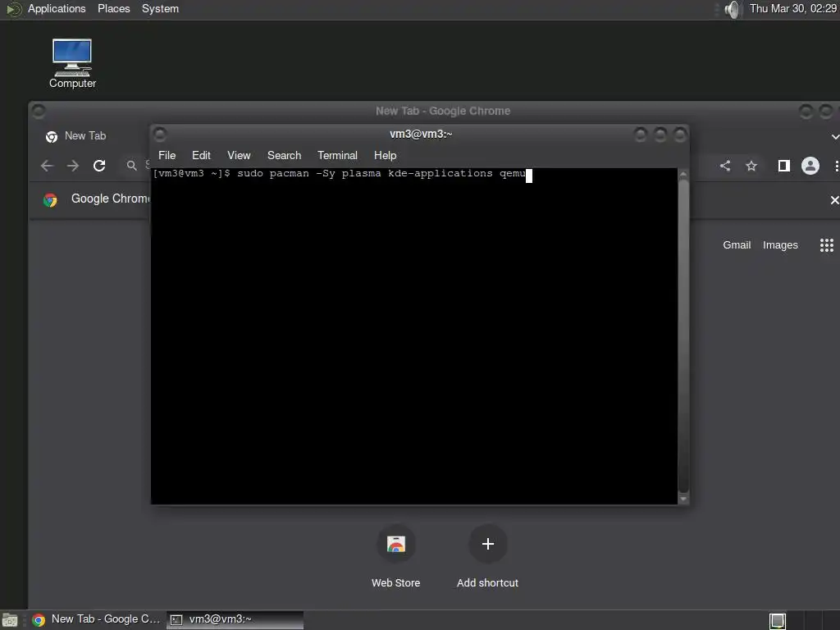The image size is (840, 630).
Task: Click the Add shortcut label
Action: point(487,583)
